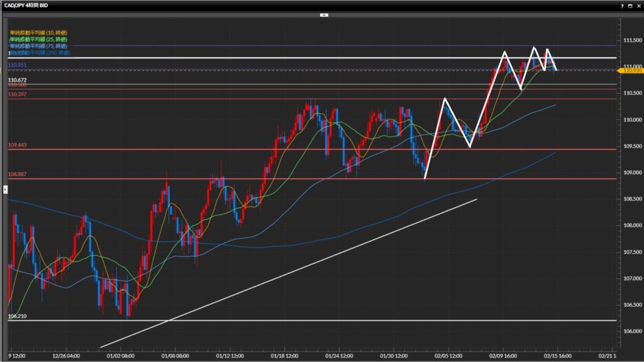Select the current price tag 110.930

pyautogui.click(x=630, y=70)
